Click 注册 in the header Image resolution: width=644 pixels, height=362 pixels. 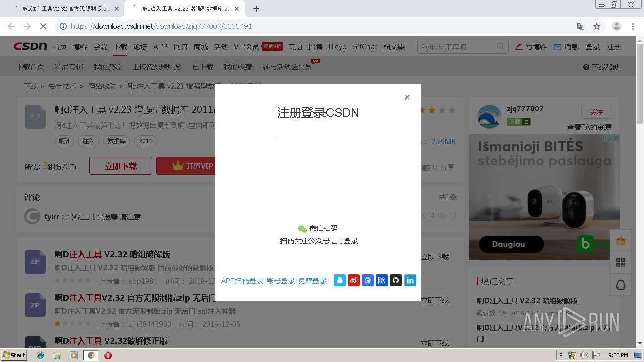click(x=614, y=47)
